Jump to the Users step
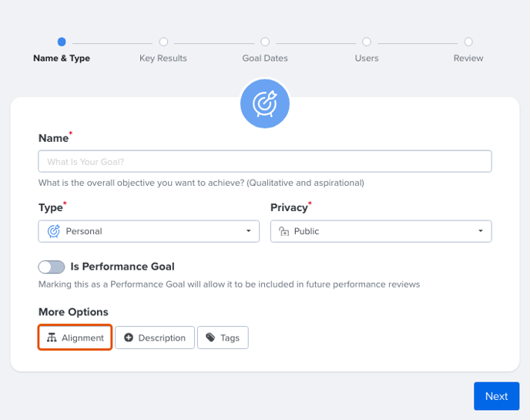 click(367, 58)
